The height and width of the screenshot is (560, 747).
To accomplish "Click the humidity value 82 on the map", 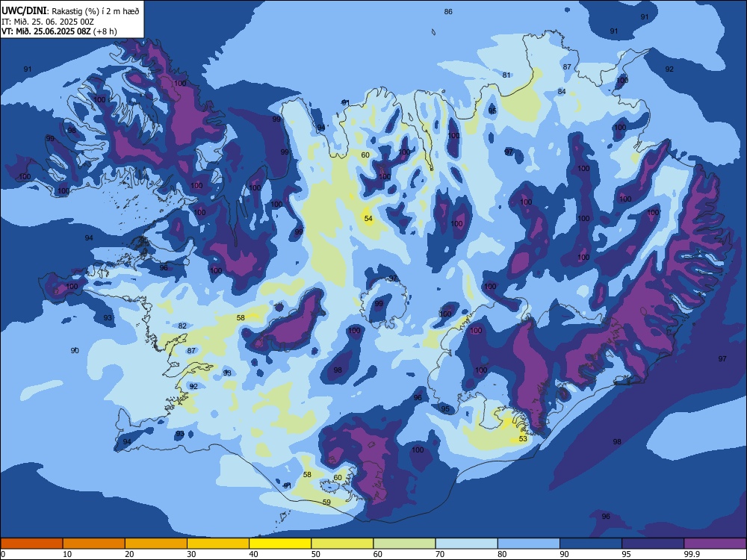I will tap(182, 326).
